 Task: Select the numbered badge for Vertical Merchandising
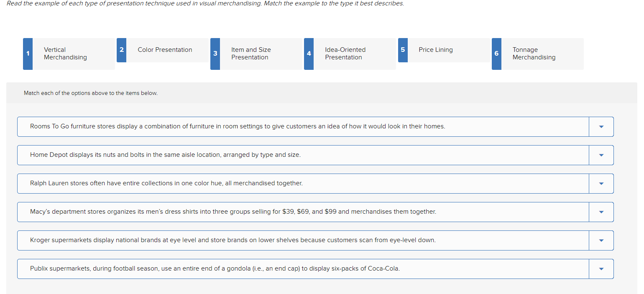tap(27, 54)
